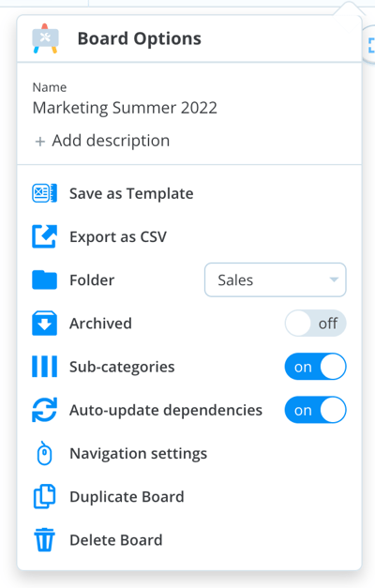Click the Board Options easel icon
375x588 pixels.
[45, 38]
